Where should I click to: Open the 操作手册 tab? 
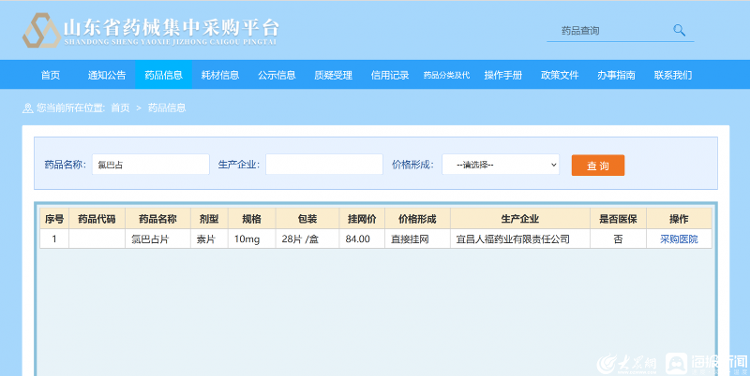tap(503, 75)
